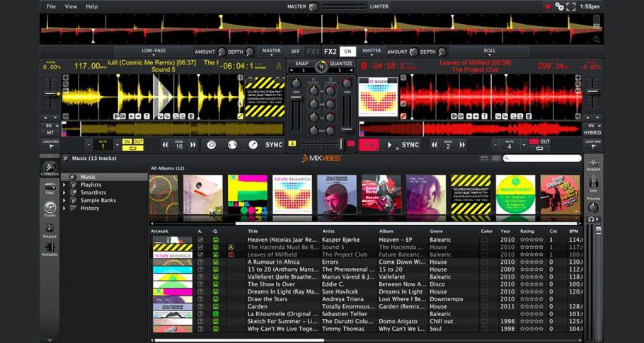This screenshot has height=343, width=644.
Task: Open the Files browser icon
Action: pyautogui.click(x=50, y=188)
